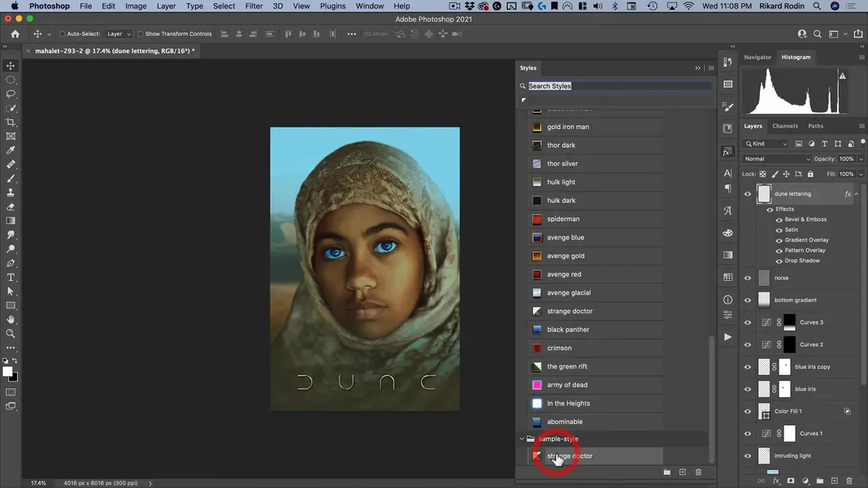Switch to the Channels tab
This screenshot has width=868, height=488.
[x=784, y=126]
